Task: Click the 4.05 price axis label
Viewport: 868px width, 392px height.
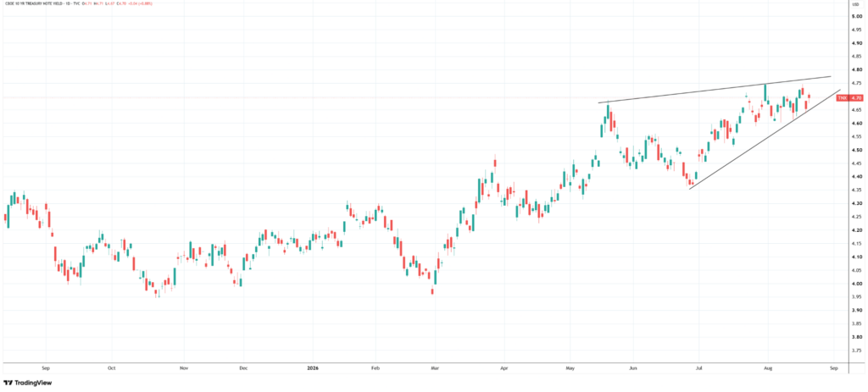Action: click(x=856, y=270)
